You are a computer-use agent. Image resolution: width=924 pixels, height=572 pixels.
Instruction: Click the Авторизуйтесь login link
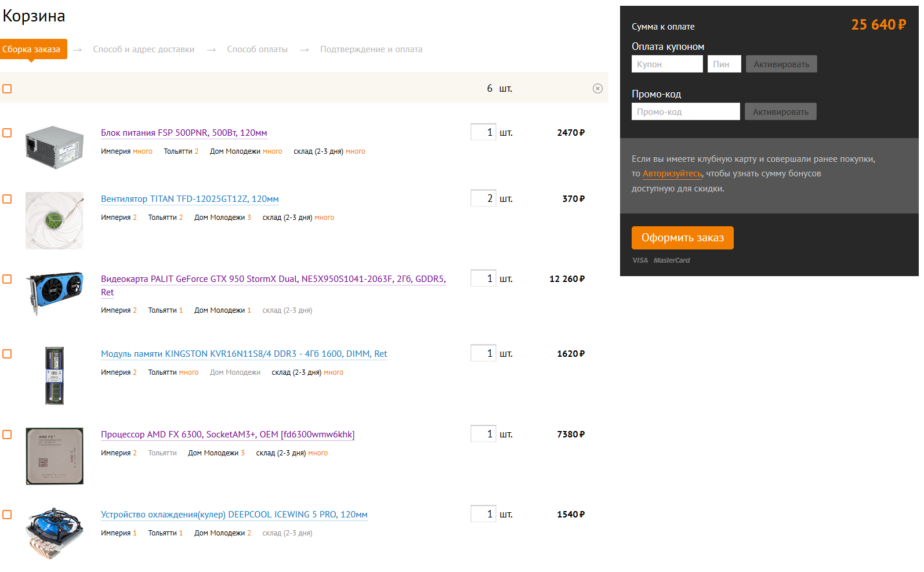pyautogui.click(x=672, y=173)
